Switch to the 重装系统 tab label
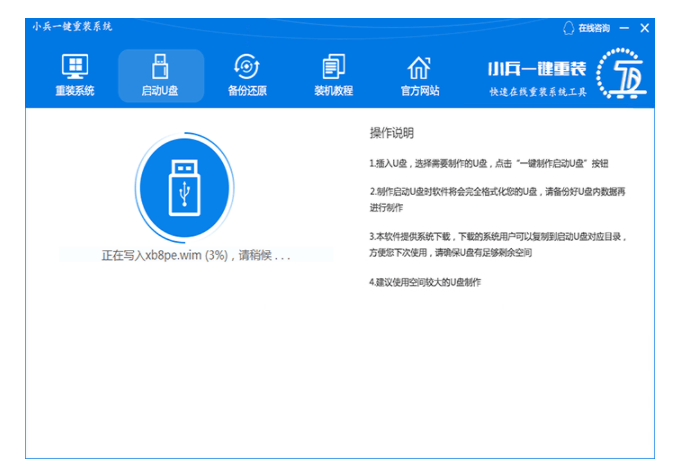 pyautogui.click(x=75, y=91)
